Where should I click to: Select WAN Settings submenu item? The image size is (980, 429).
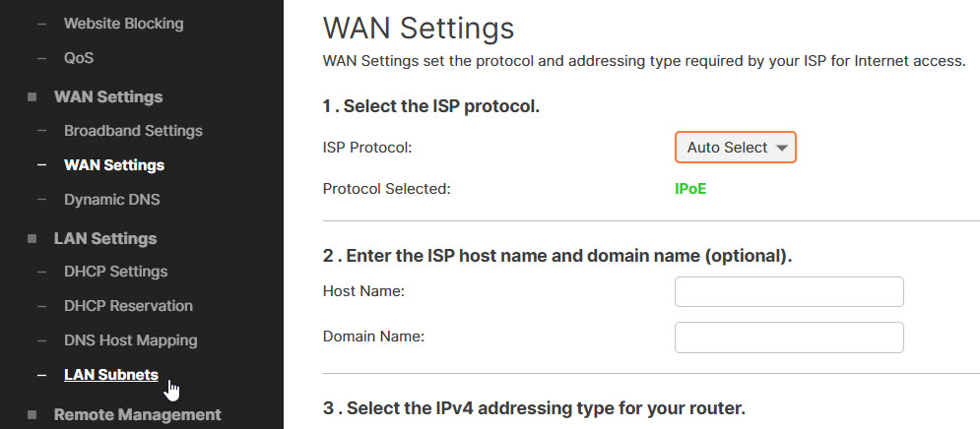(114, 165)
